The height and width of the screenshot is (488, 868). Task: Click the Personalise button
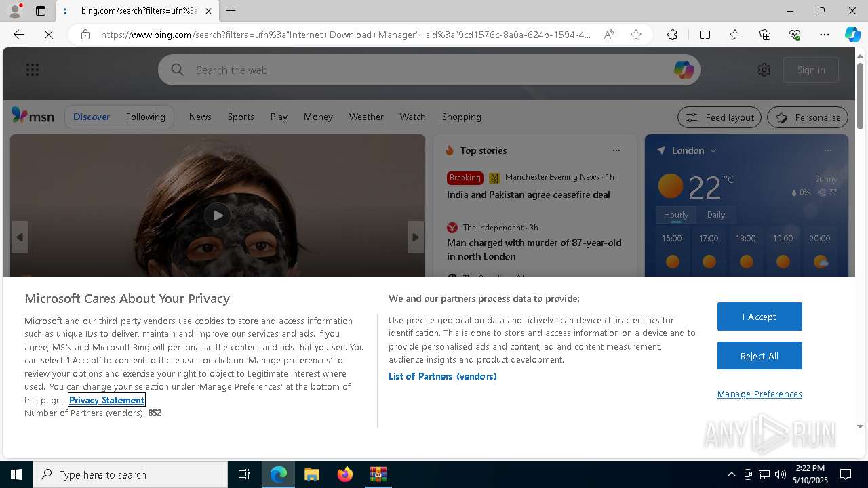(808, 117)
